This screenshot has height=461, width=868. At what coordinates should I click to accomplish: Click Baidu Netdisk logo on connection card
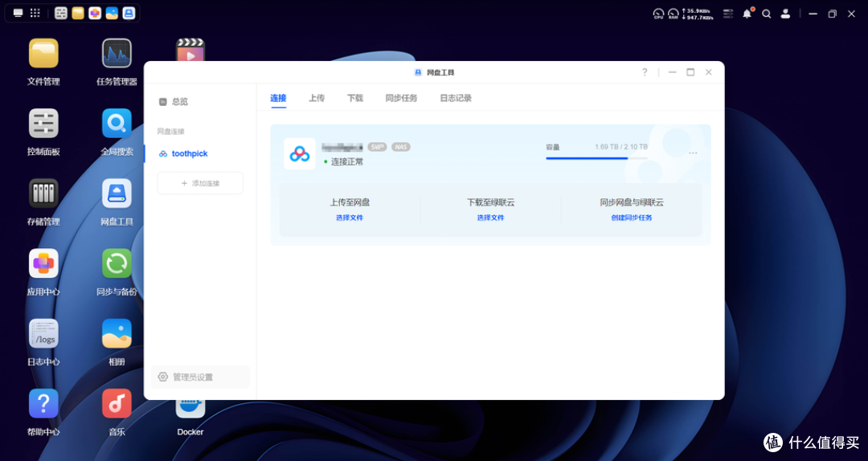coord(300,154)
